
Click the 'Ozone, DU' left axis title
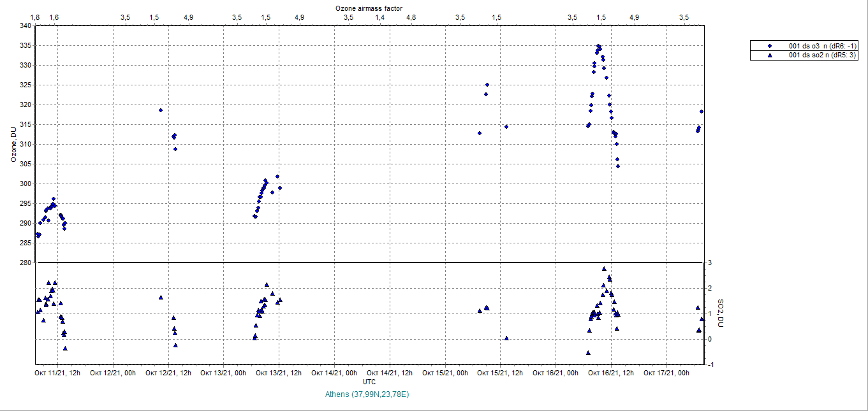click(13, 145)
